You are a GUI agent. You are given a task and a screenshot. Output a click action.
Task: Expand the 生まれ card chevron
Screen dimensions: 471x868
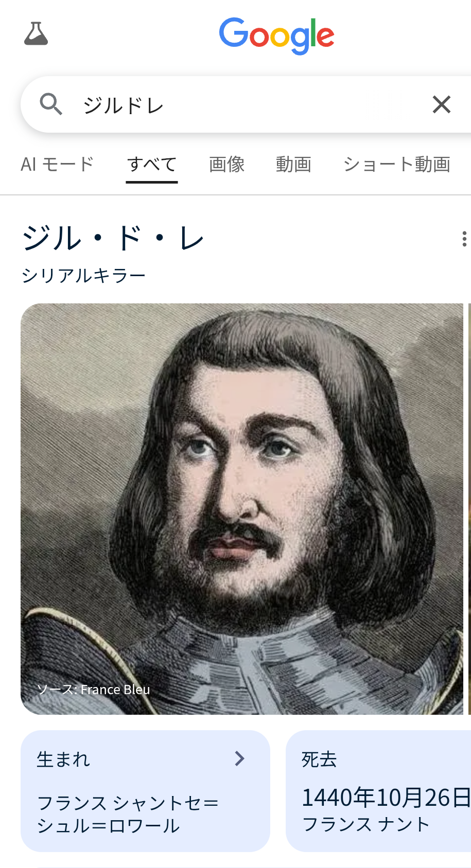coord(239,758)
